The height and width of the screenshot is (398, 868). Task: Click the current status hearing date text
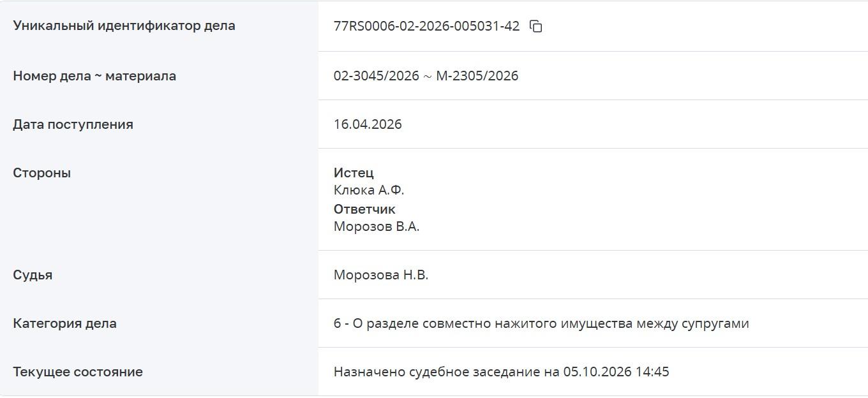tap(501, 372)
